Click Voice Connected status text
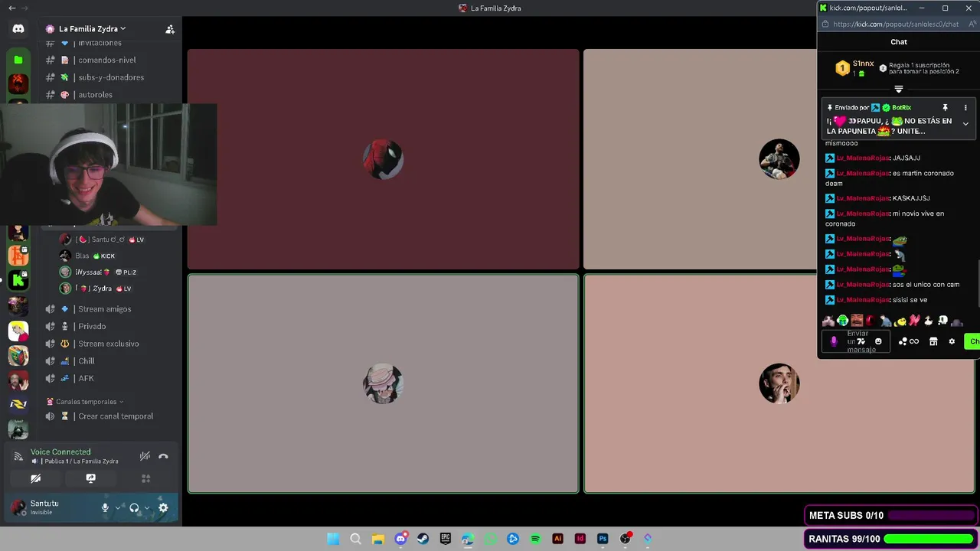The width and height of the screenshot is (980, 551). 60,452
